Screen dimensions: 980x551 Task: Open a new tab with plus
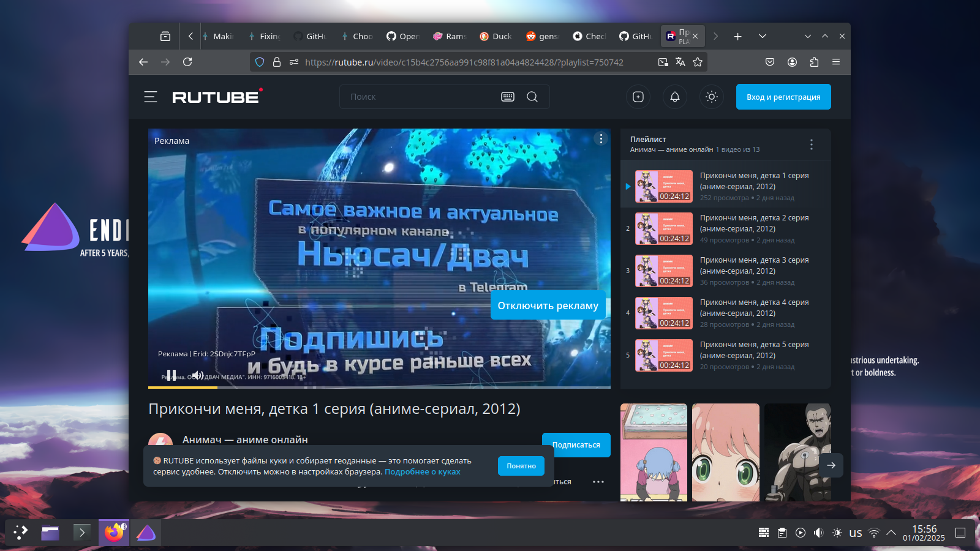pyautogui.click(x=738, y=36)
